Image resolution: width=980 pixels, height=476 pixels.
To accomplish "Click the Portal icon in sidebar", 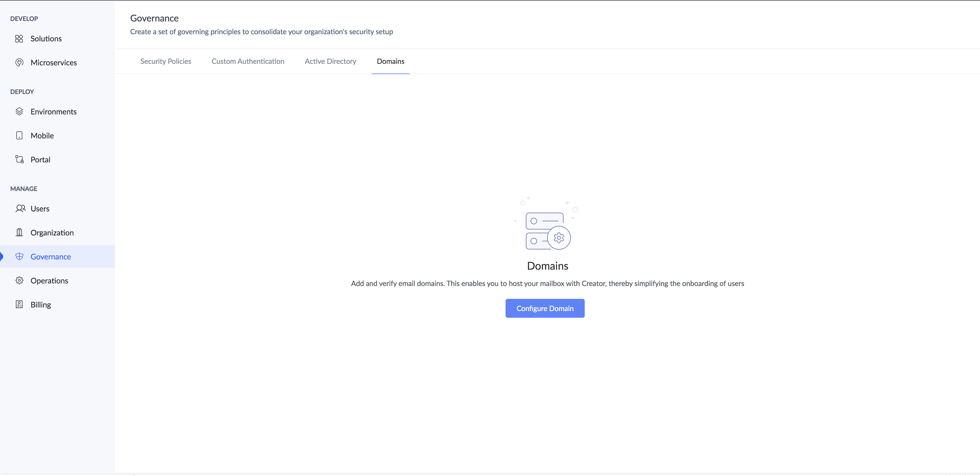I will click(x=19, y=160).
